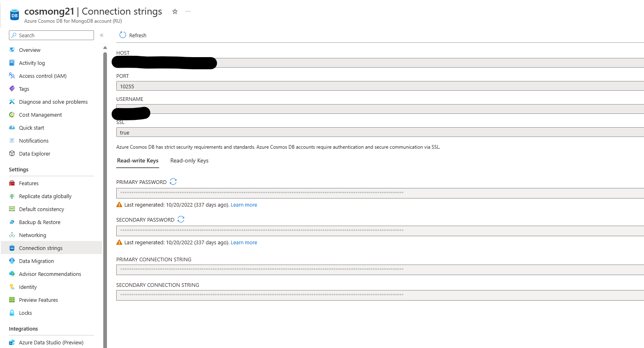The image size is (644, 348).
Task: Click the Settings section heading
Action: [19, 170]
